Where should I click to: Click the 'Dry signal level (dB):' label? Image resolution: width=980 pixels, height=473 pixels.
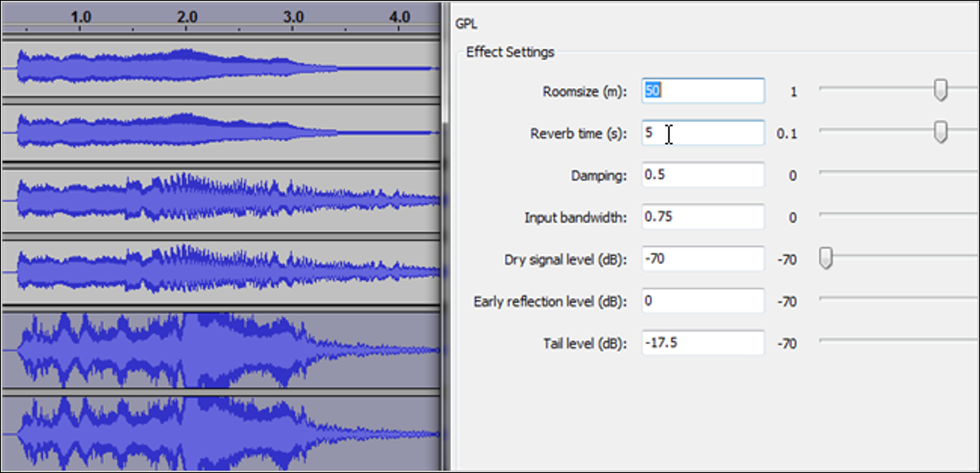pyautogui.click(x=566, y=260)
